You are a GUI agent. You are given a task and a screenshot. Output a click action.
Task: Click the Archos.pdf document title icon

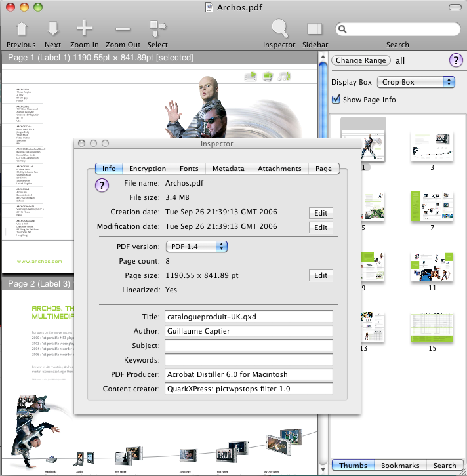[x=209, y=7]
